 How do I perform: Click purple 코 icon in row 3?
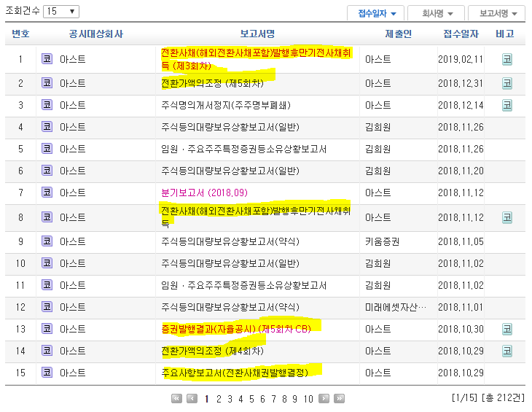[47, 105]
